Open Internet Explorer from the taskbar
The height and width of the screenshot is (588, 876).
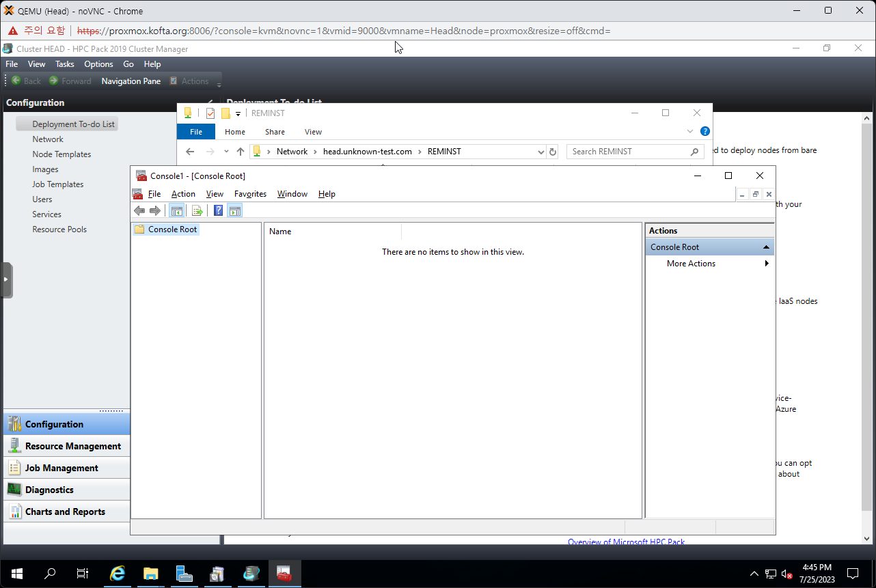tap(118, 574)
